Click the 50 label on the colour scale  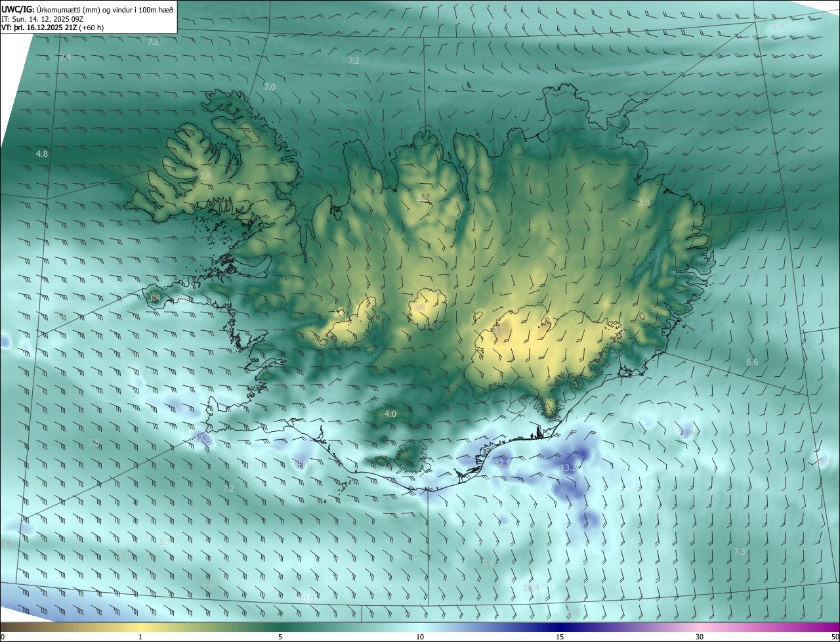(x=835, y=637)
